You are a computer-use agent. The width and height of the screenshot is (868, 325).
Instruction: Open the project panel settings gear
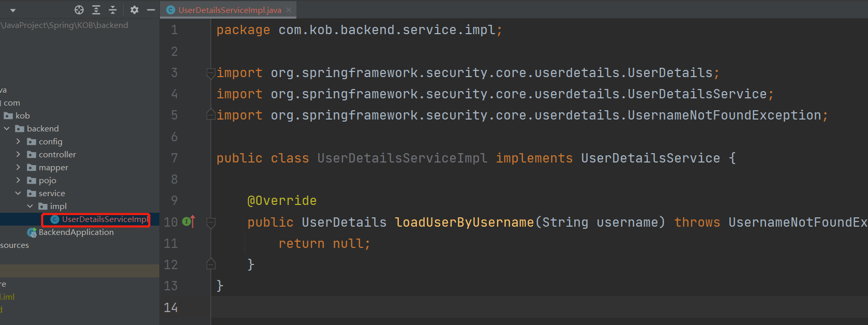click(134, 10)
